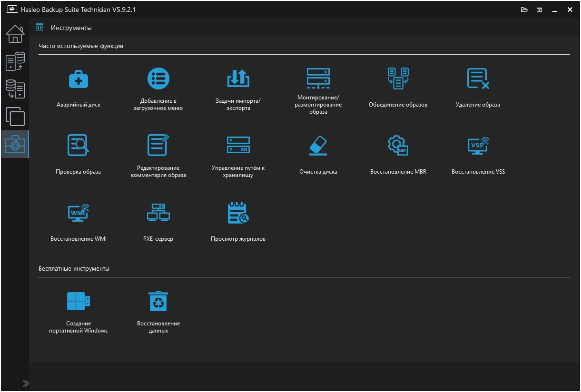Select Удаление образа icon
The height and width of the screenshot is (392, 581).
pyautogui.click(x=478, y=78)
